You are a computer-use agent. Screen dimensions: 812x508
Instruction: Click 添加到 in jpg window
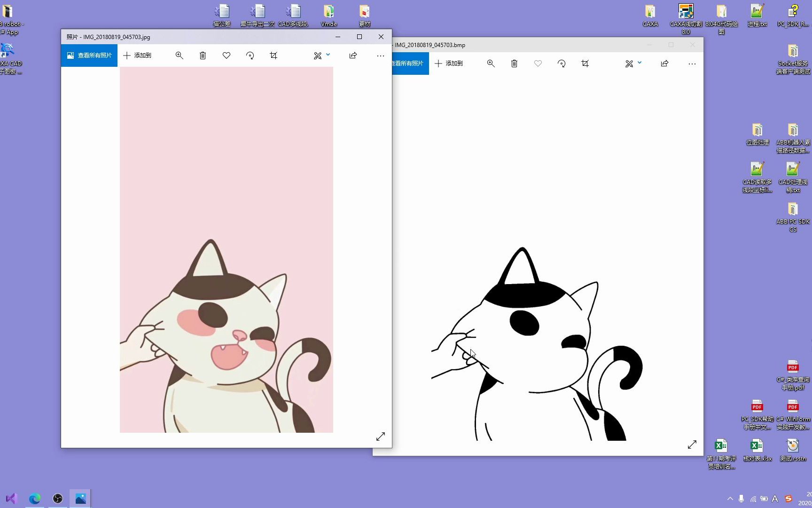click(x=137, y=56)
